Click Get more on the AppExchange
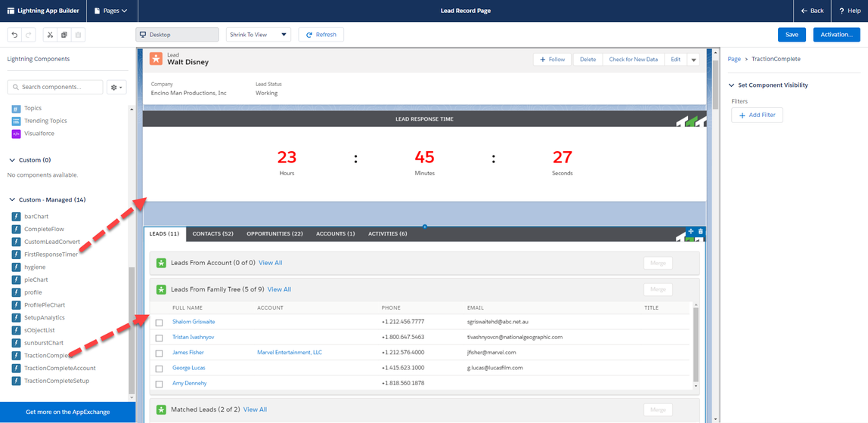 pos(67,412)
